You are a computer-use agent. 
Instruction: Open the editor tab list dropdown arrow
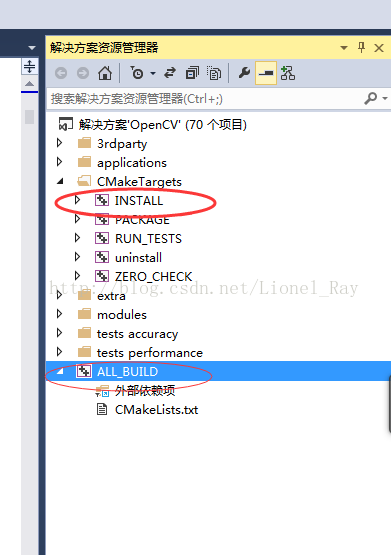pyautogui.click(x=32, y=48)
